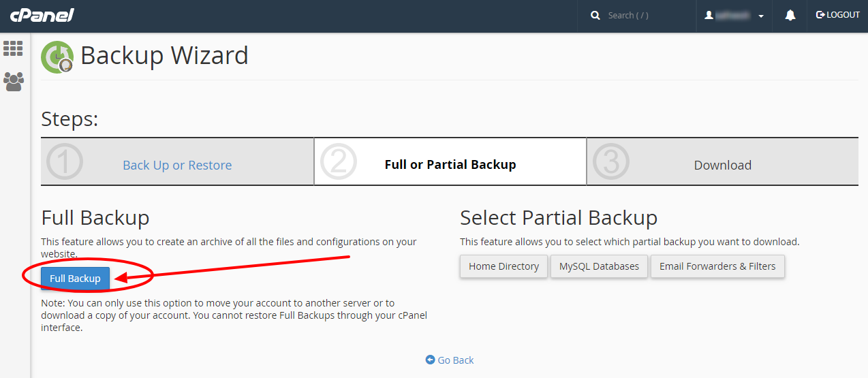Select the Full or Partial Backup step
The height and width of the screenshot is (378, 868).
450,164
